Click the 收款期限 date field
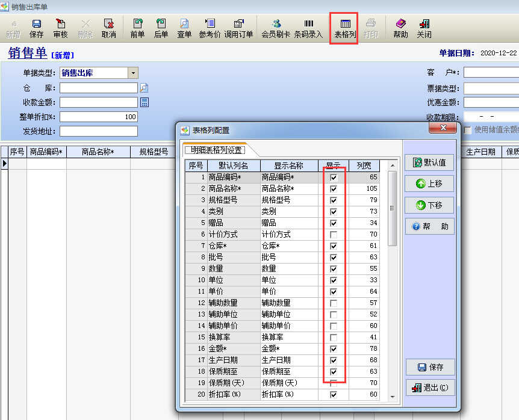This screenshot has width=519, height=420. click(491, 117)
